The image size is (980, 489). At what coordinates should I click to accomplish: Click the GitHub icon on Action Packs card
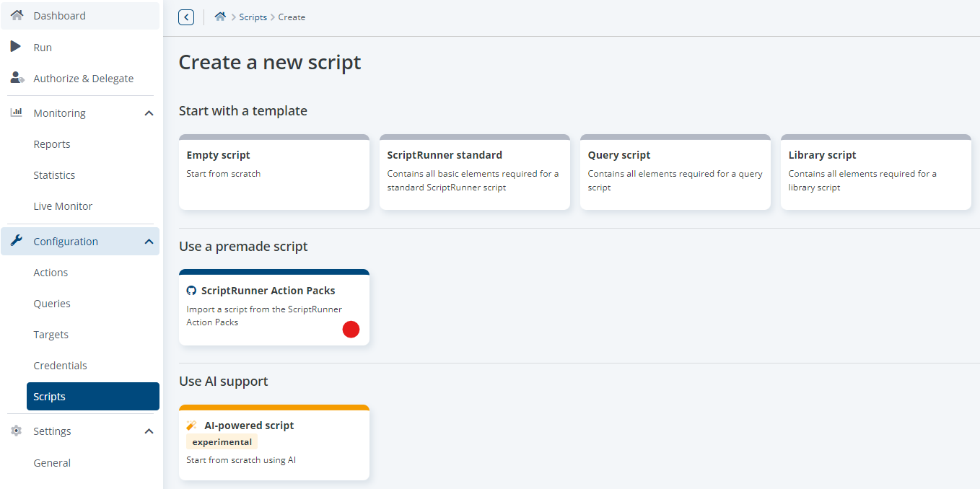(191, 291)
